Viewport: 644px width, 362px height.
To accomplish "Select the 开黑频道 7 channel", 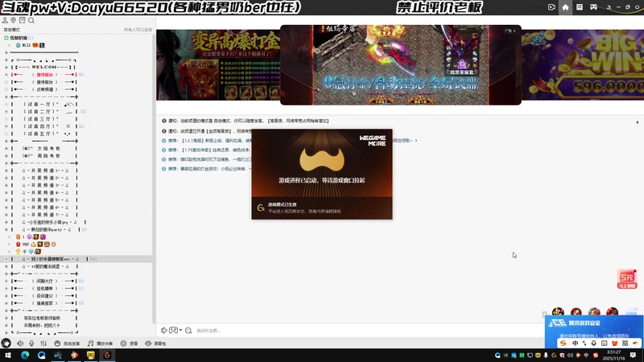I will (x=44, y=215).
